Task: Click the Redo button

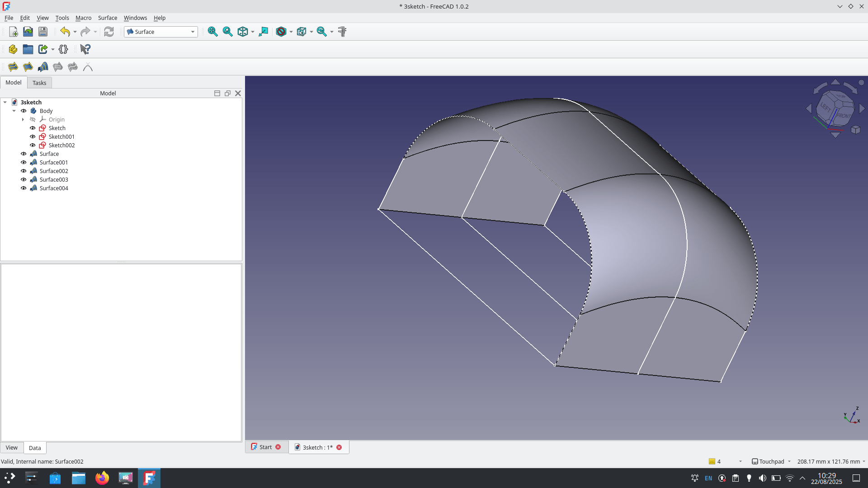Action: pyautogui.click(x=86, y=32)
